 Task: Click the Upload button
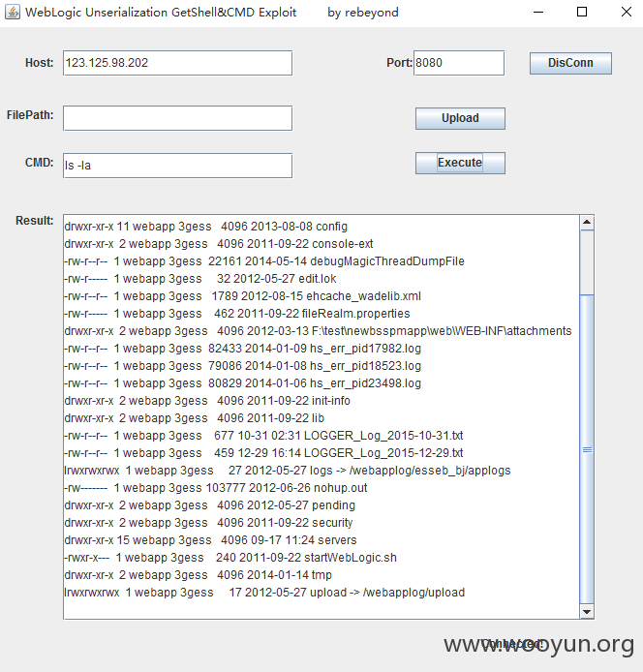pos(460,118)
